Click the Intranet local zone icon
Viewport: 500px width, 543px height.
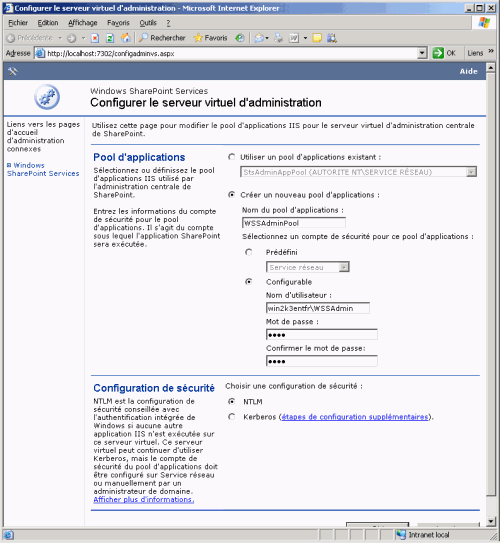click(401, 534)
